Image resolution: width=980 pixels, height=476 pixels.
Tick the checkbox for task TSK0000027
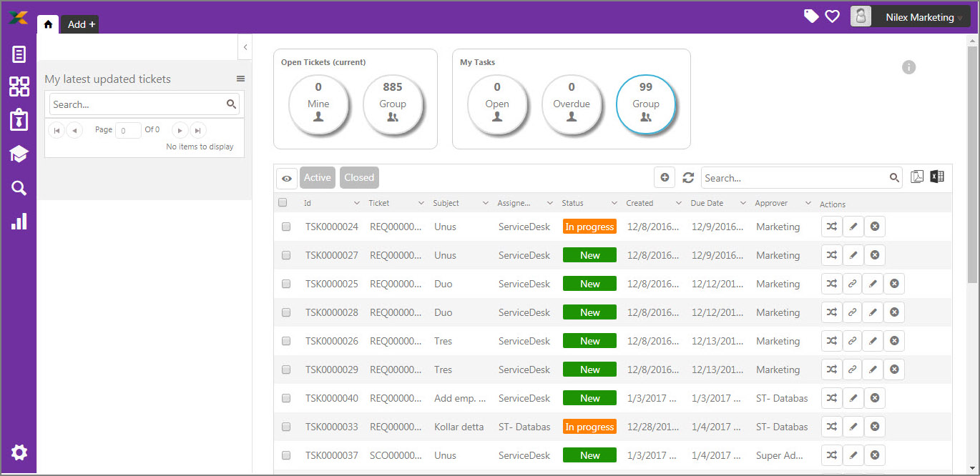point(286,255)
